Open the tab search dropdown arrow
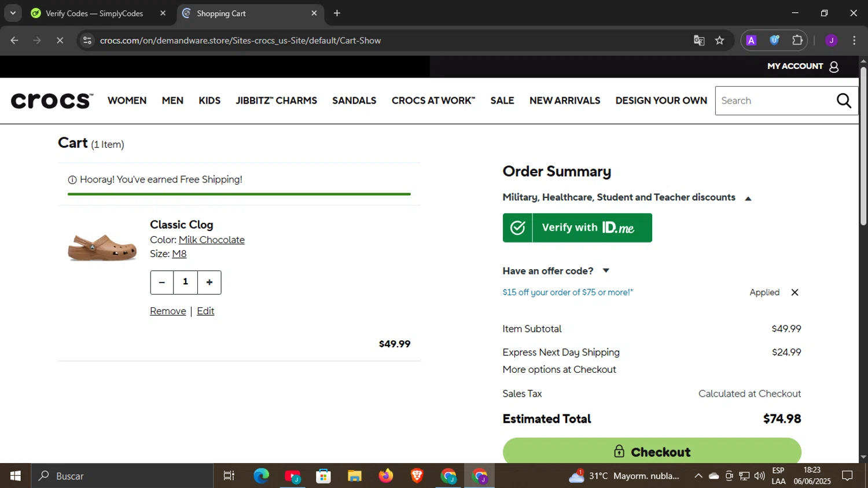This screenshot has height=488, width=868. pos(13,13)
